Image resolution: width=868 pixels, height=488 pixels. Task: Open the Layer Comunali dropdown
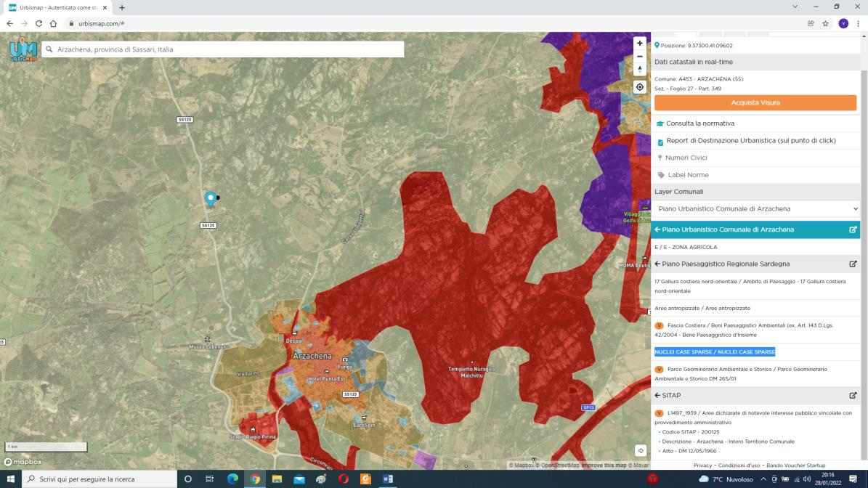tap(755, 209)
